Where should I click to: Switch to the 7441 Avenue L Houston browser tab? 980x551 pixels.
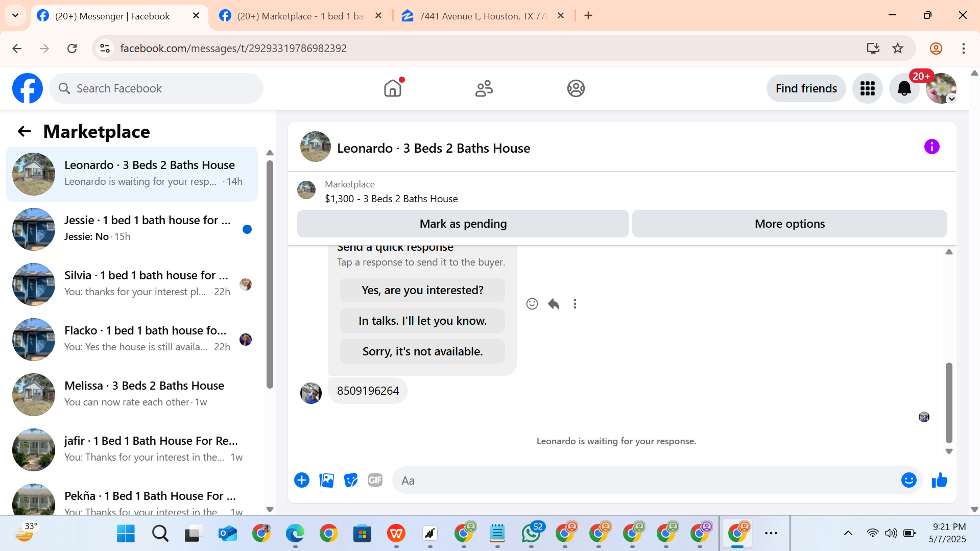pos(483,16)
